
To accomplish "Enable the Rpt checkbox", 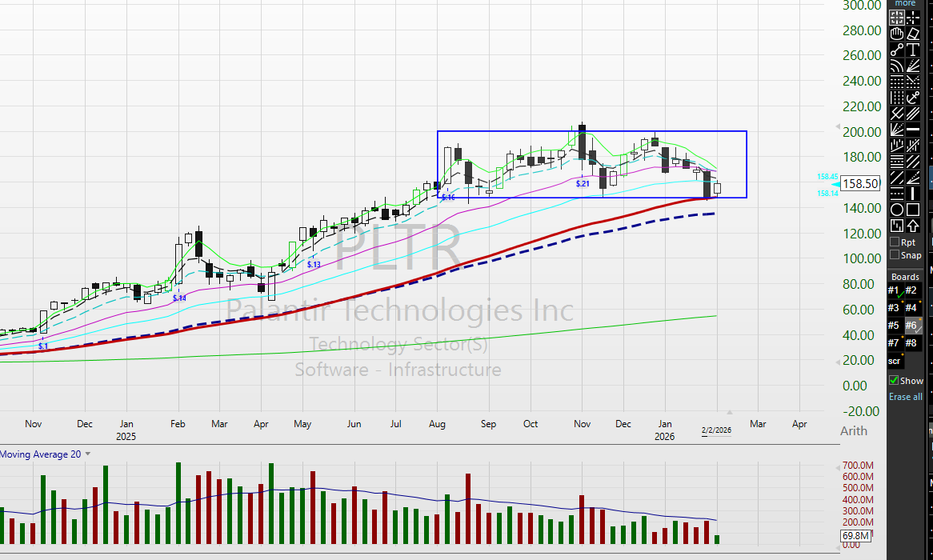I will coord(895,242).
